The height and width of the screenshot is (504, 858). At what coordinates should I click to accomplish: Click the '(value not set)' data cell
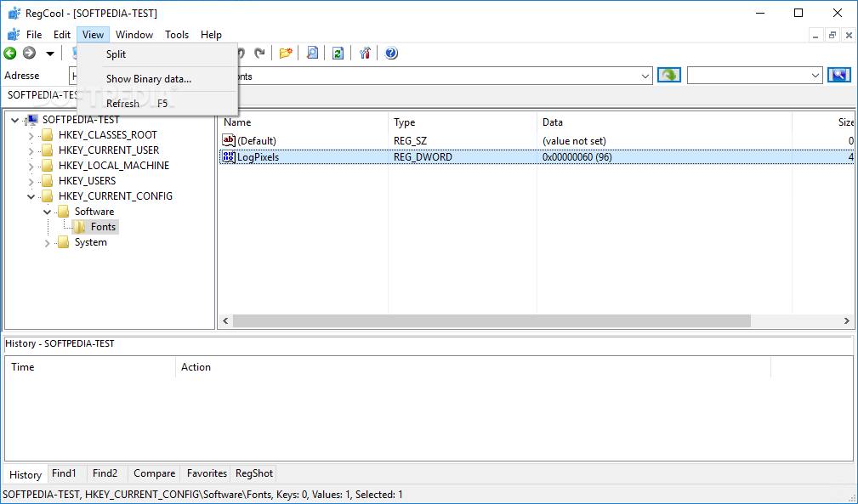(574, 140)
